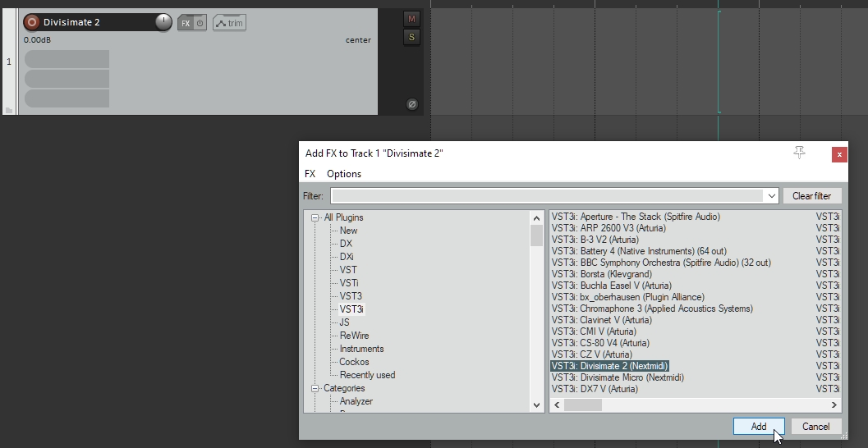Click the plugin list scroll right arrow

tap(834, 405)
